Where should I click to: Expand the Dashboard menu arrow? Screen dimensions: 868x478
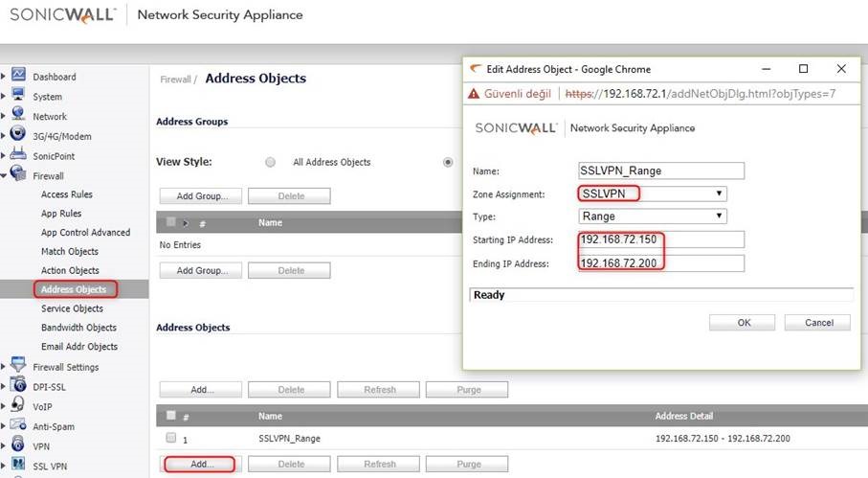coord(3,77)
